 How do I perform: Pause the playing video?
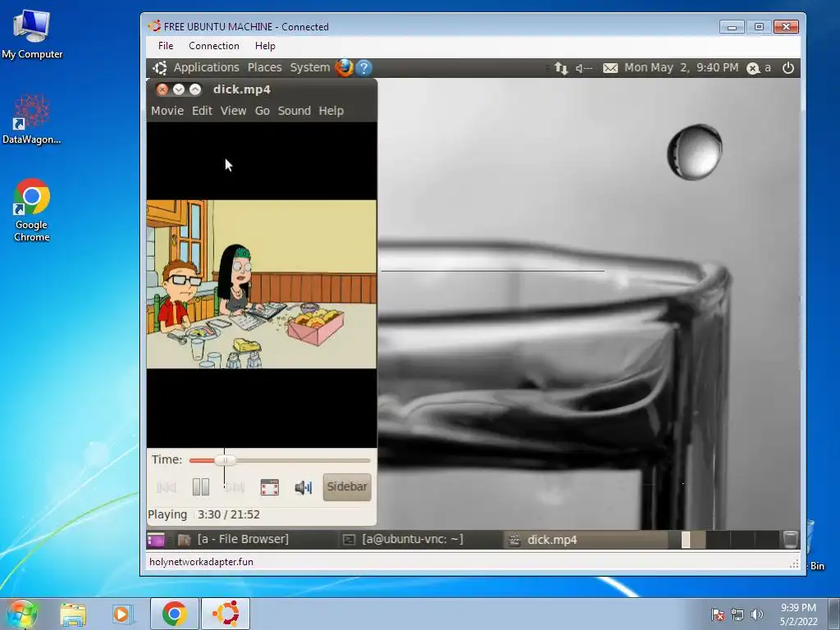[201, 487]
